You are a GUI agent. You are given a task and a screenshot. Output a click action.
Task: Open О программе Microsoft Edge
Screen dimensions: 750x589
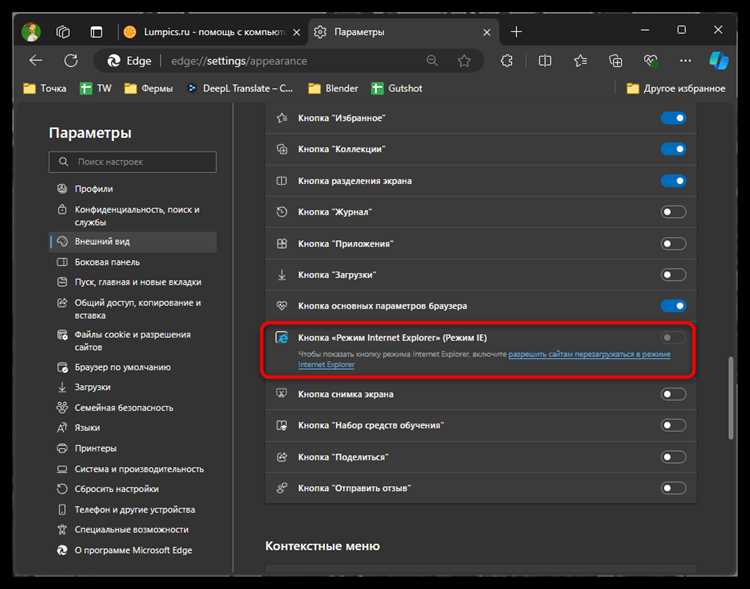132,550
